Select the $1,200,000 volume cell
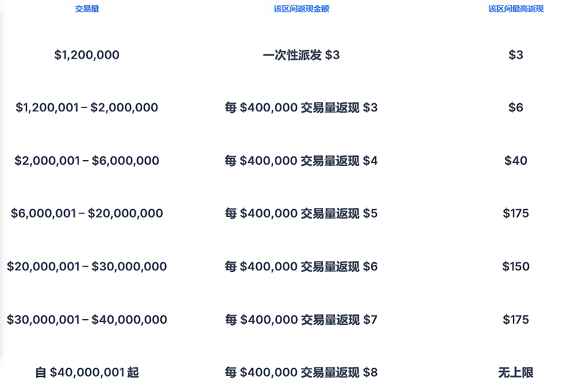 87,55
